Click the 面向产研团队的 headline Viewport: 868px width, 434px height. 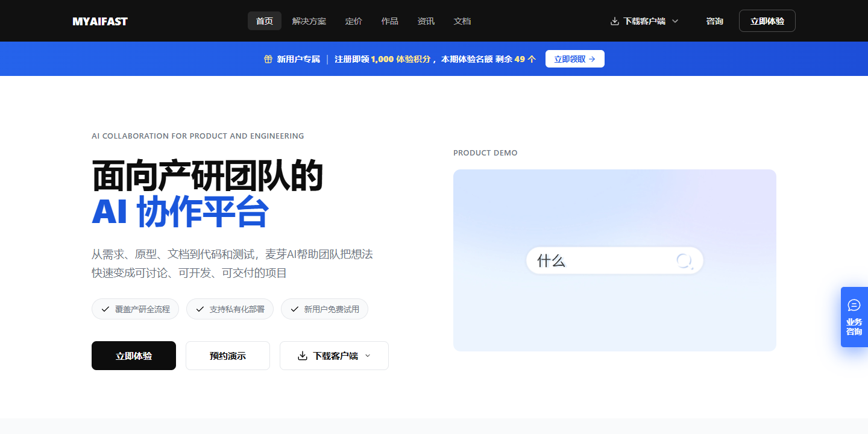tap(207, 176)
